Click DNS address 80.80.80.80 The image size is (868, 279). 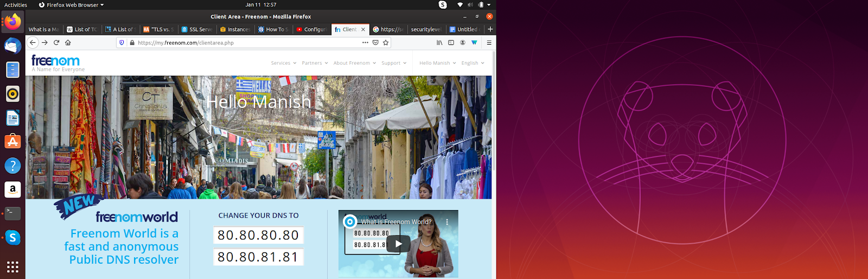[x=258, y=235]
